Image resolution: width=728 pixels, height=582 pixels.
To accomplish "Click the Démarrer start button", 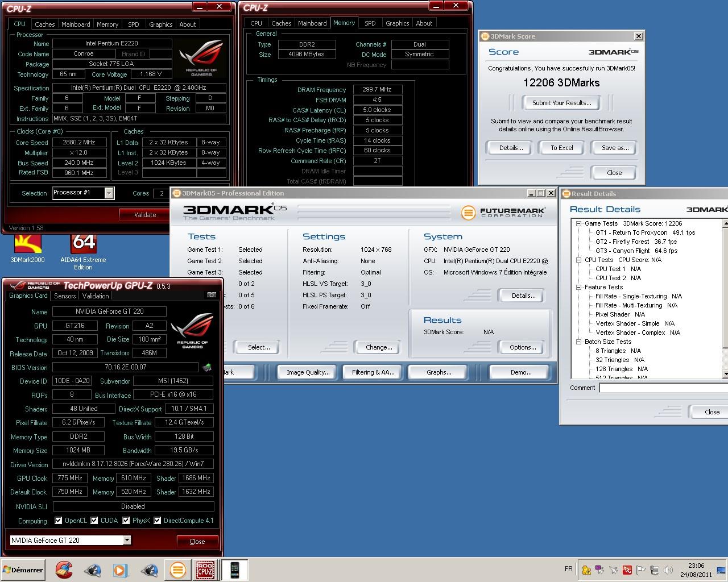I will click(x=23, y=569).
